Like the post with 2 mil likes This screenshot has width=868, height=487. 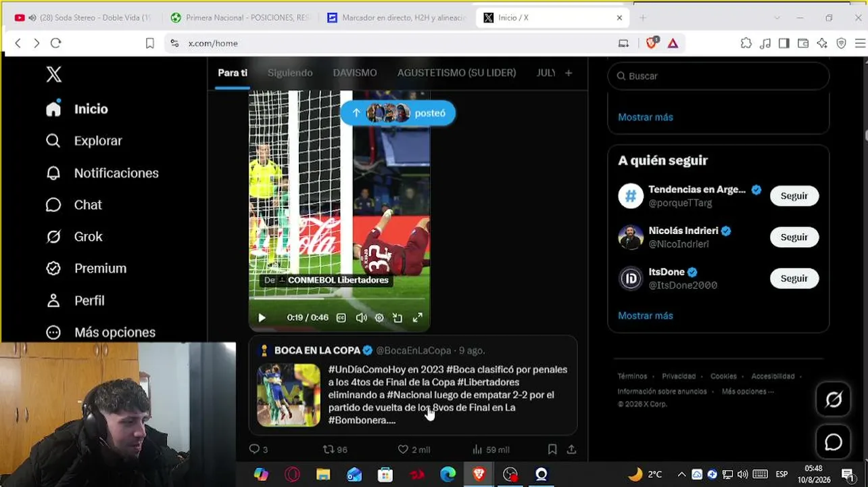click(414, 449)
